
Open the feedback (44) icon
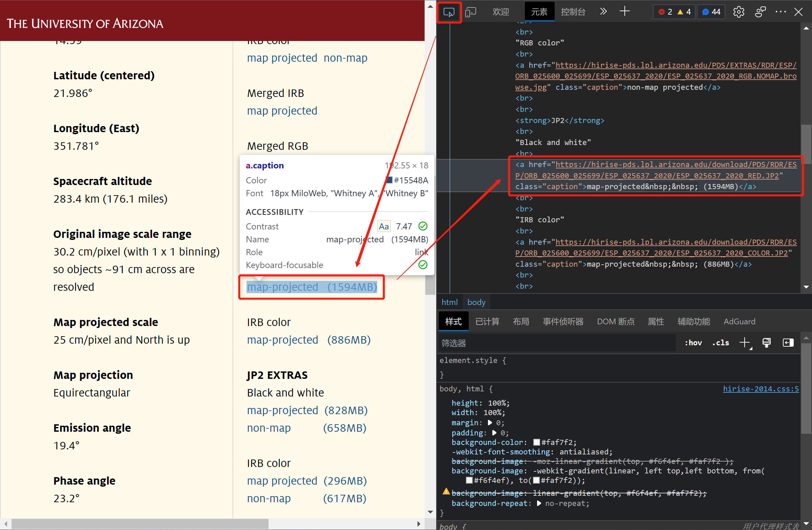[x=710, y=11]
